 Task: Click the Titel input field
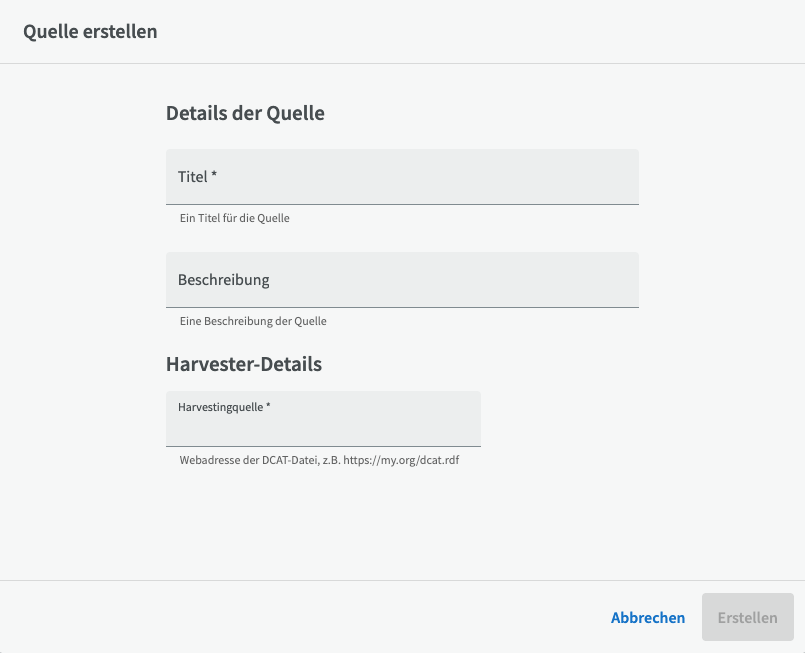tap(402, 177)
